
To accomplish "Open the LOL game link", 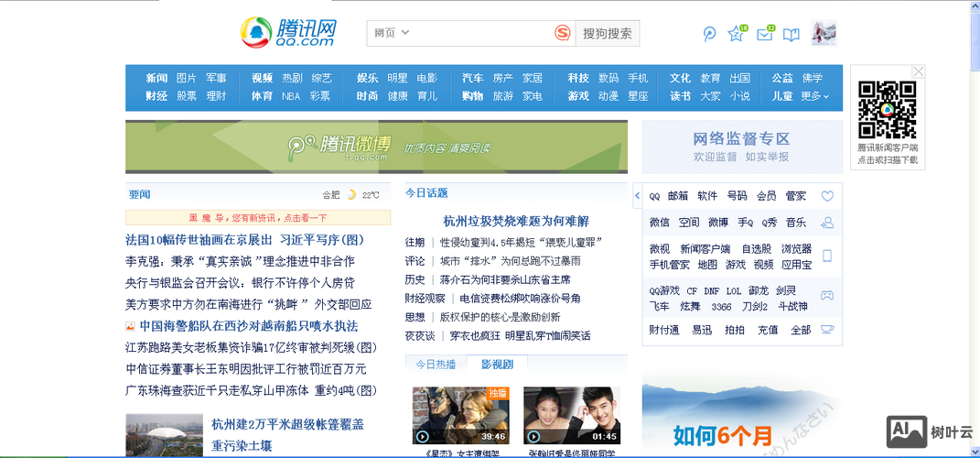I will point(734,291).
